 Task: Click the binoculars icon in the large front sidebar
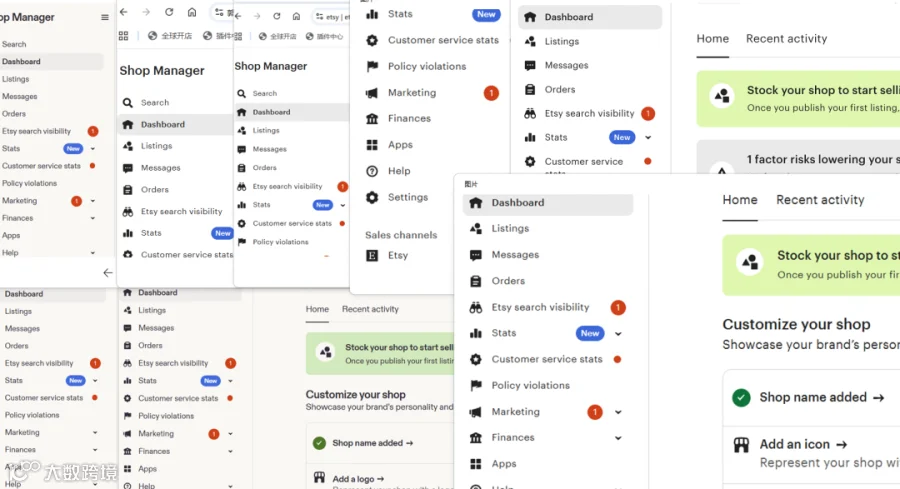(x=476, y=308)
